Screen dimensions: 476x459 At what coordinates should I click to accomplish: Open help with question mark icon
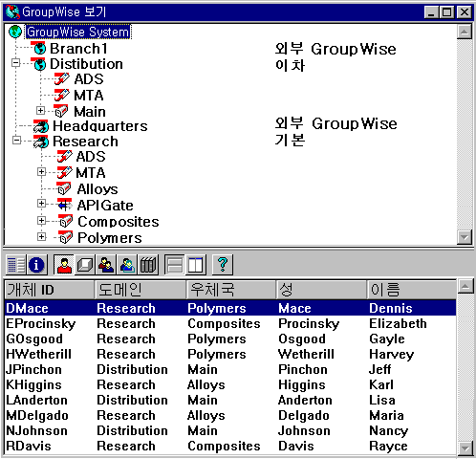[223, 265]
